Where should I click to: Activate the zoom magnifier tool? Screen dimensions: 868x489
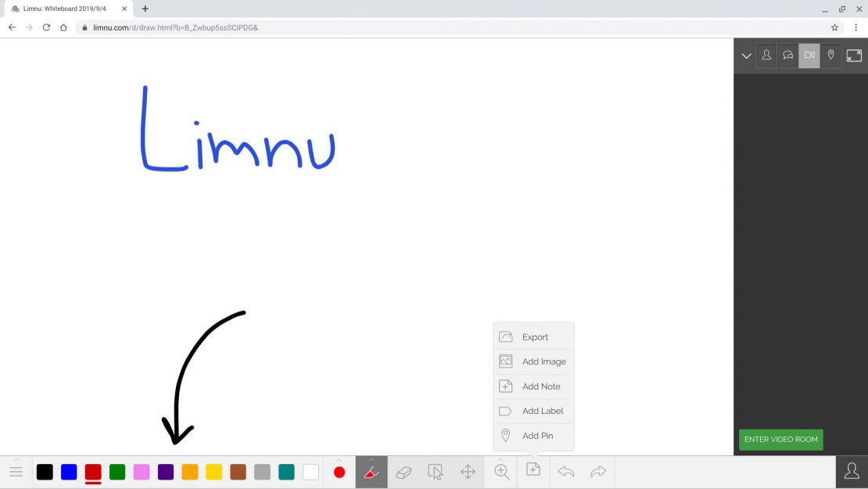[500, 471]
